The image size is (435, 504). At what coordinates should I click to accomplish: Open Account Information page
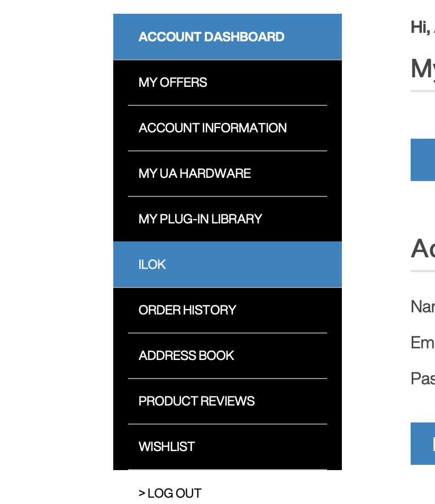point(228,128)
